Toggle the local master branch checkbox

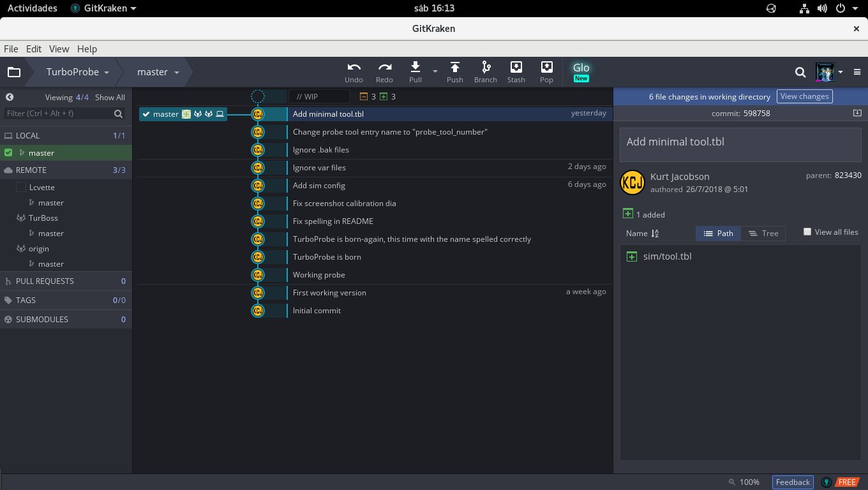[x=8, y=152]
